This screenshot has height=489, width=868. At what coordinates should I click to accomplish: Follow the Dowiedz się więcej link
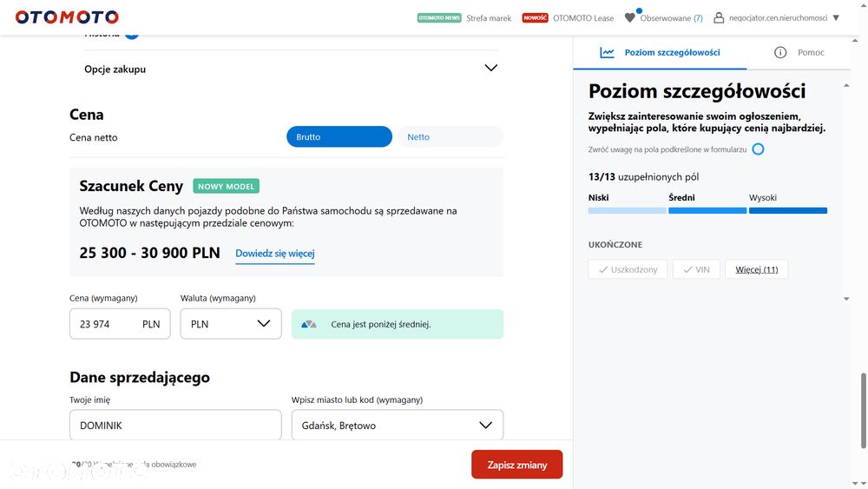click(x=274, y=254)
